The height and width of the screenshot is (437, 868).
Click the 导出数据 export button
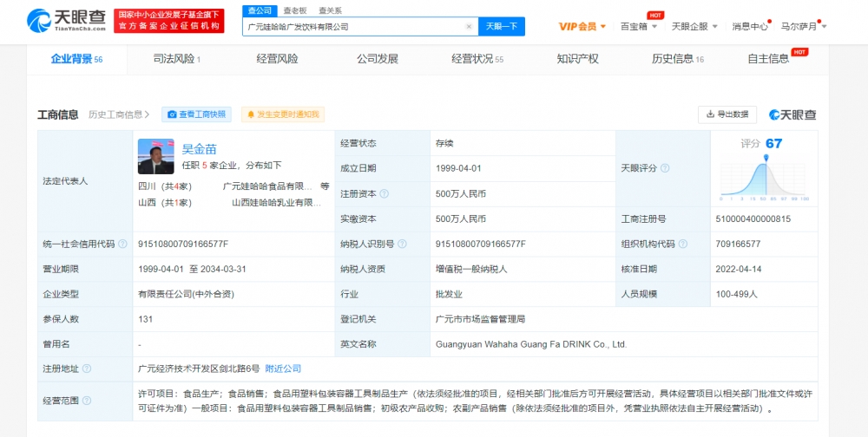(727, 114)
